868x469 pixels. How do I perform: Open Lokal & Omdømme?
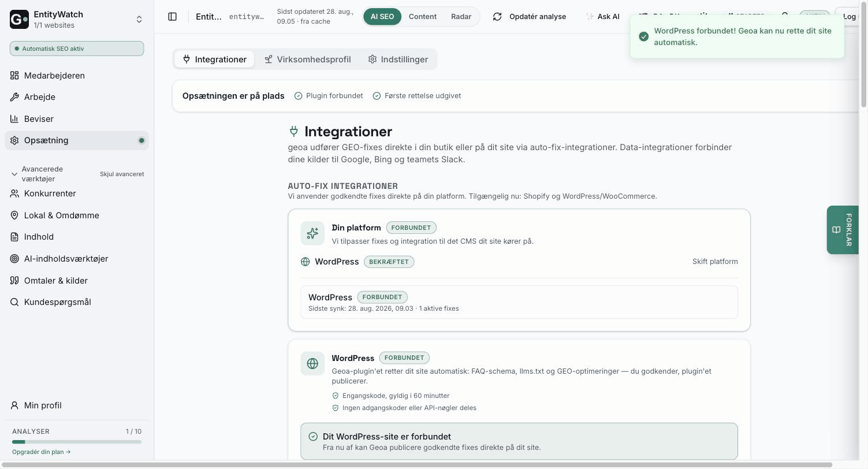click(x=77, y=215)
